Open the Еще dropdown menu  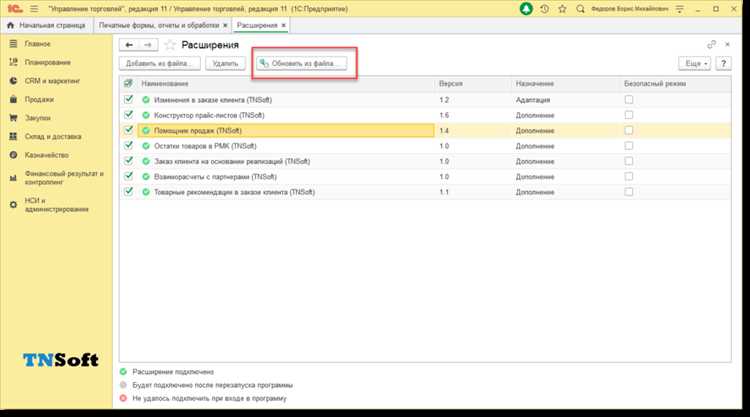click(695, 63)
